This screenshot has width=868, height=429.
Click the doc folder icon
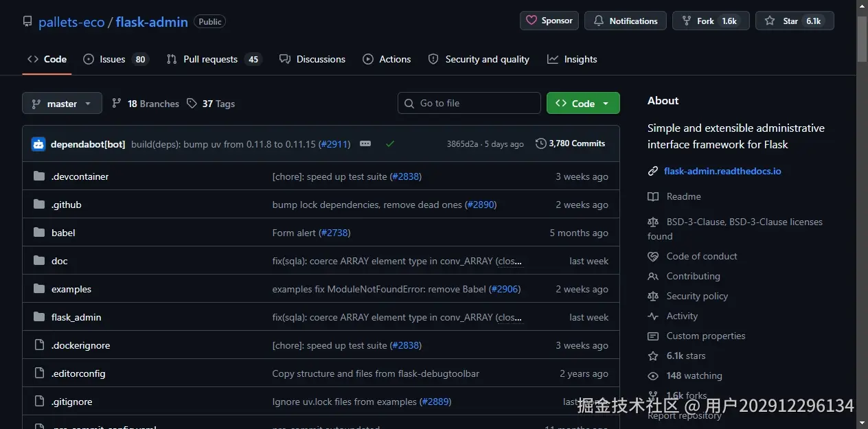39,261
